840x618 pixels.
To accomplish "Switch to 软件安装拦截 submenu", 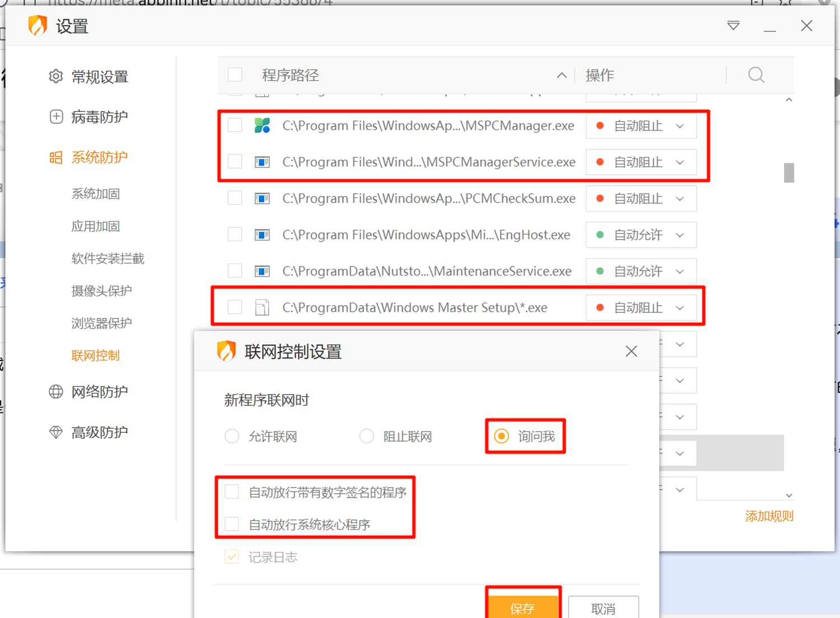I will coord(108,259).
